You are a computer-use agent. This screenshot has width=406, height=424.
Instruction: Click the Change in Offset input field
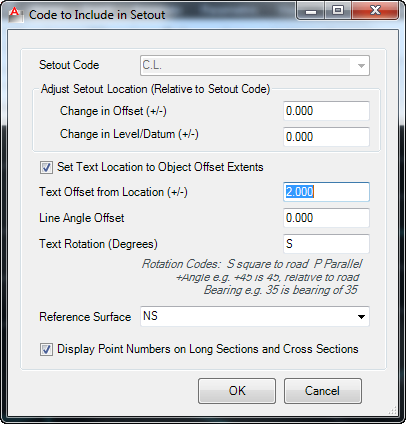pos(326,111)
